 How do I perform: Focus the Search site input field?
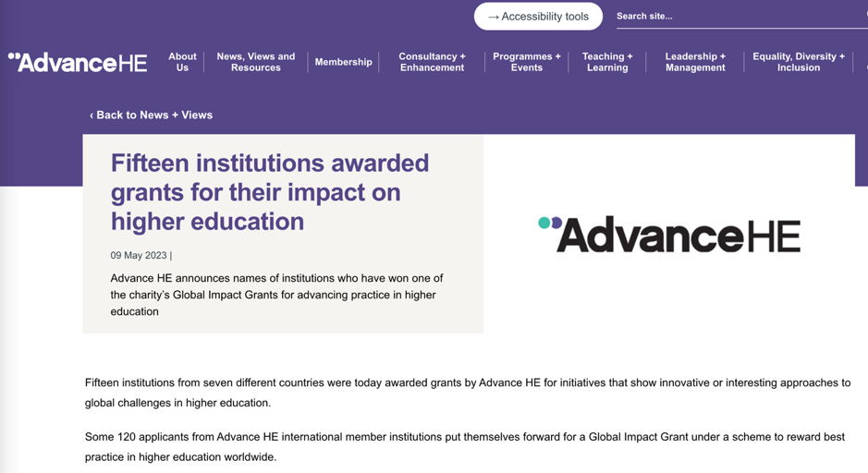(x=741, y=17)
